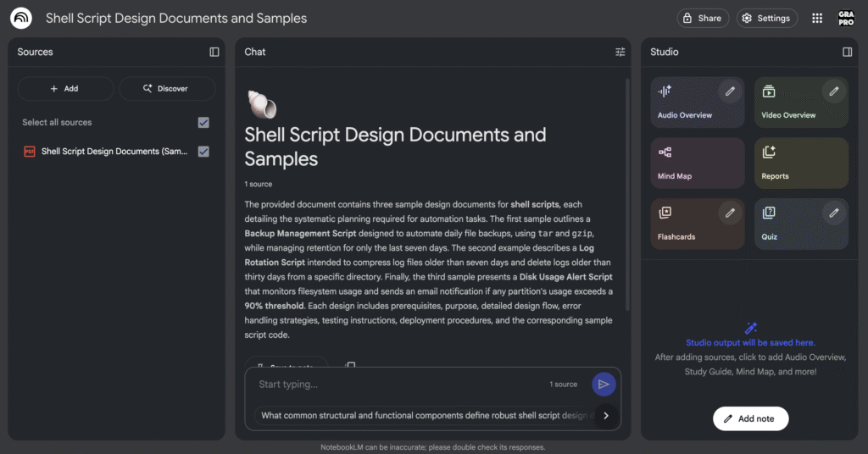Click the Discover sources button

click(166, 88)
